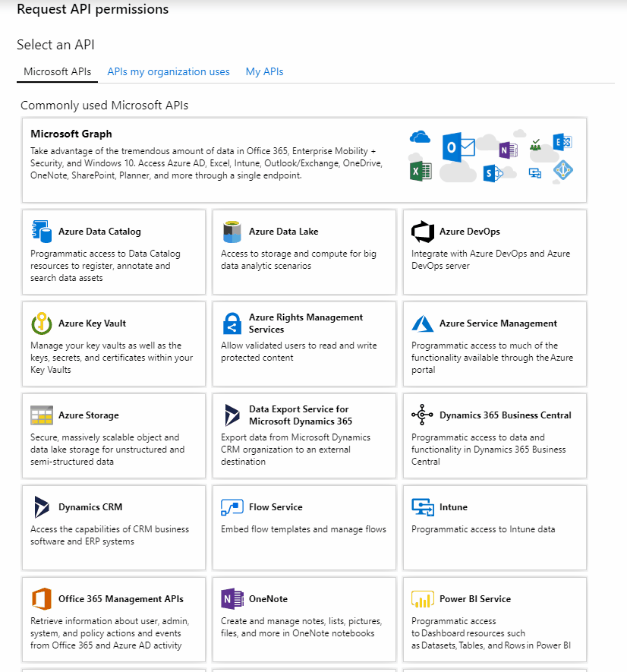This screenshot has height=672, width=627.
Task: Click "Secure, massively scalable object" description
Action: 107,450
